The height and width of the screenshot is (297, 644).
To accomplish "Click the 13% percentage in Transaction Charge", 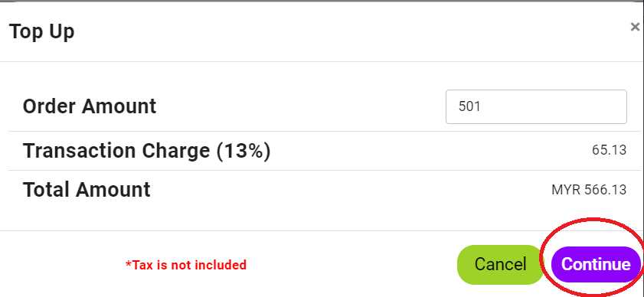I will pyautogui.click(x=244, y=151).
